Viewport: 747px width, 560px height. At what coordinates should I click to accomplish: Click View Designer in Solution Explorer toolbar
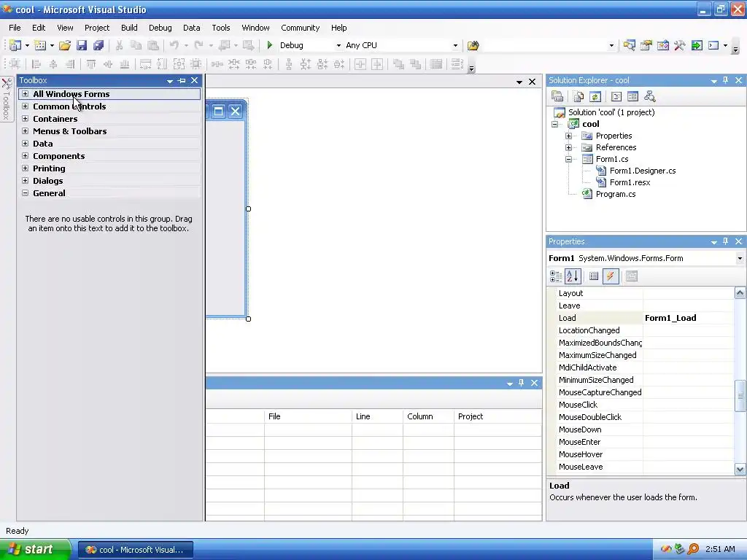click(632, 97)
